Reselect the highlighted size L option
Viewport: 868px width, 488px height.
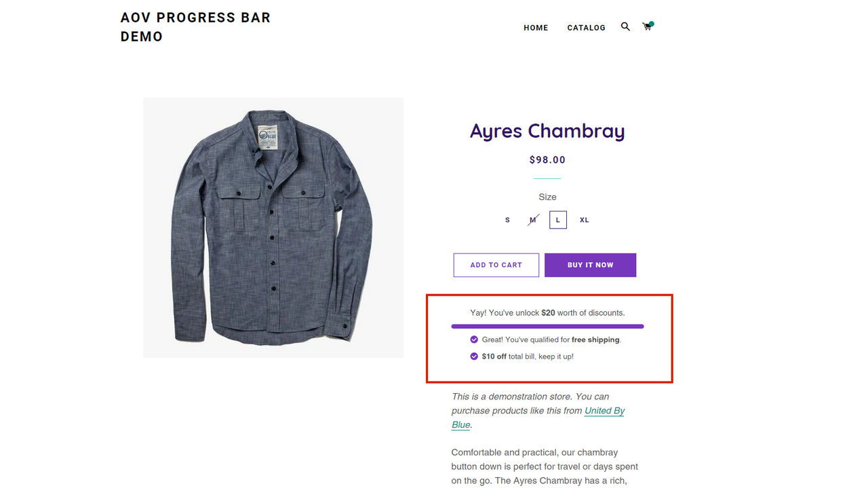pos(557,220)
